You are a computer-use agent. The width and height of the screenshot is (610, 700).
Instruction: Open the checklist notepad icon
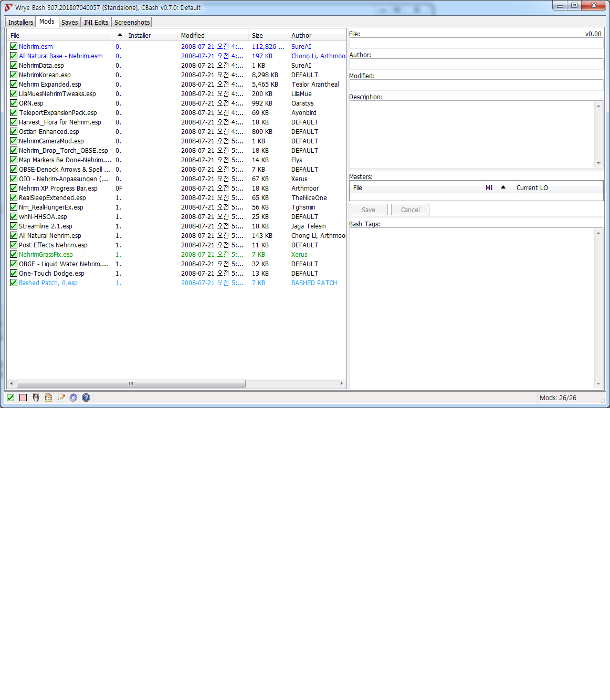tap(61, 398)
